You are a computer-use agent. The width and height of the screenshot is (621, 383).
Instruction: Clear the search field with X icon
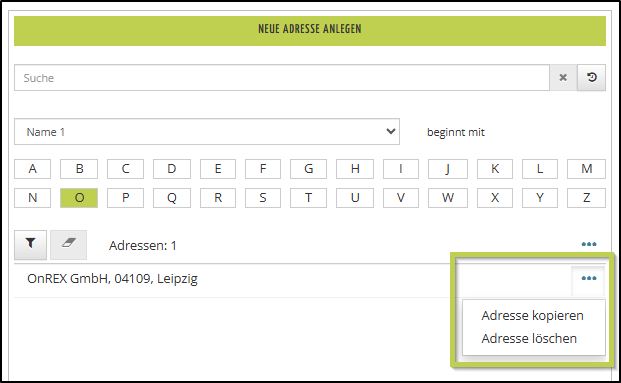coord(563,78)
